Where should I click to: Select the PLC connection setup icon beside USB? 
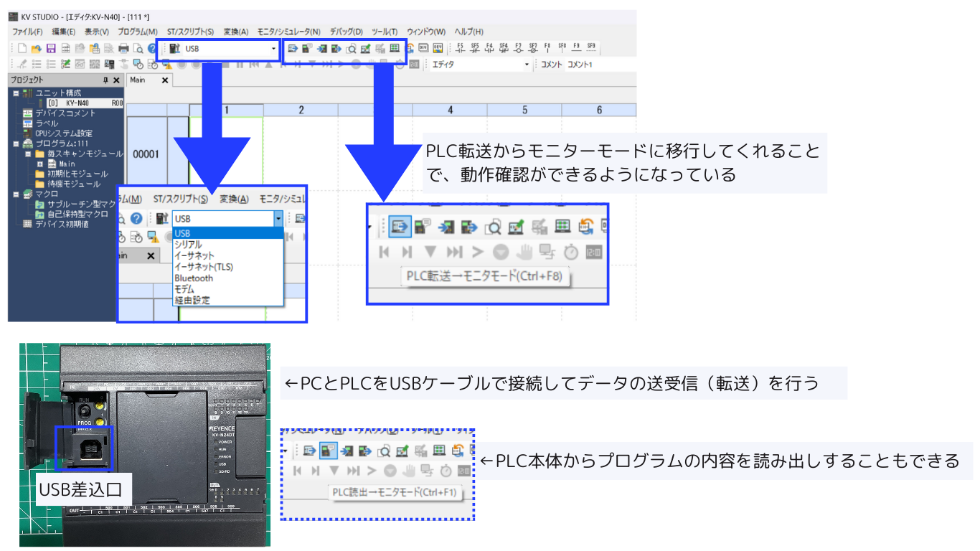174,49
